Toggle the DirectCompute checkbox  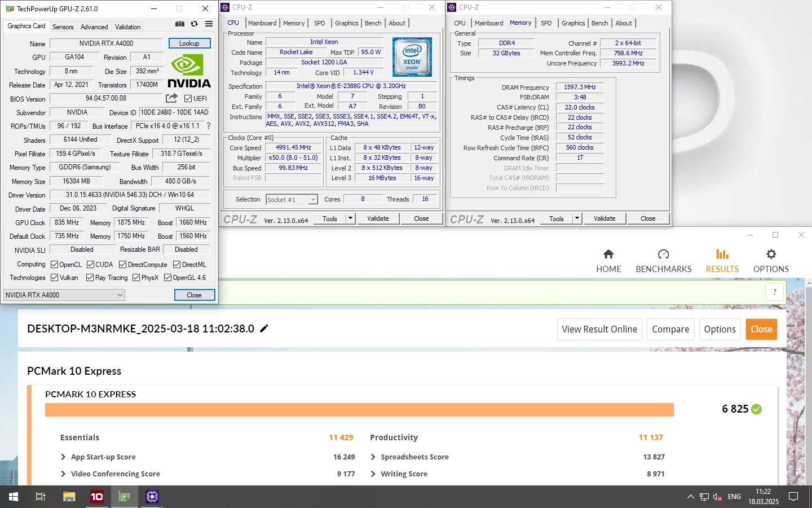(122, 264)
